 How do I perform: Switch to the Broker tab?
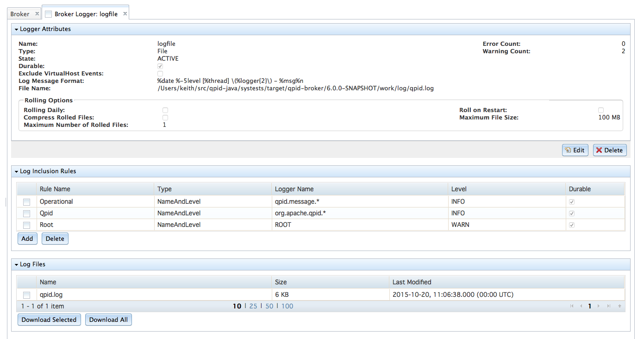coord(20,14)
